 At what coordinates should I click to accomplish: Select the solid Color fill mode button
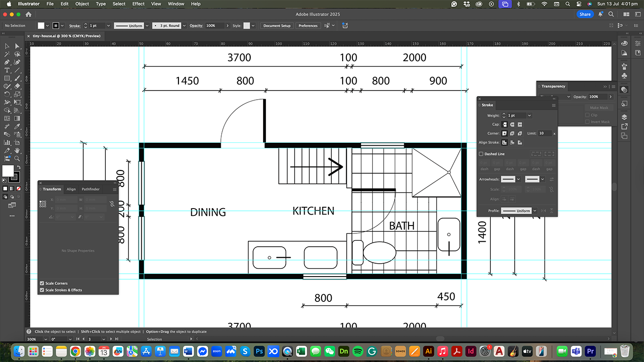point(6,189)
